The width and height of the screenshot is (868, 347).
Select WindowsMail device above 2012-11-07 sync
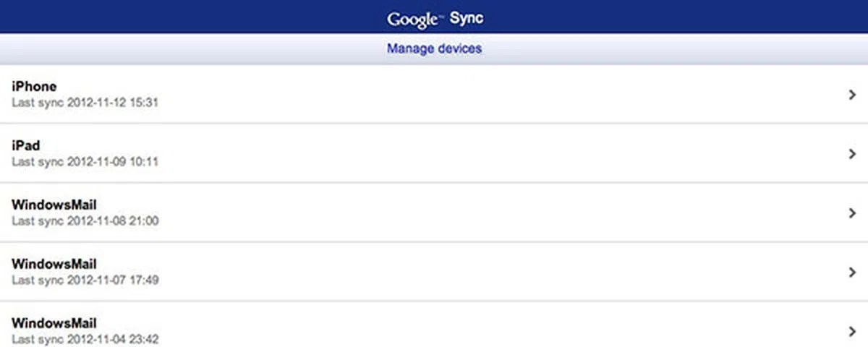pos(54,265)
